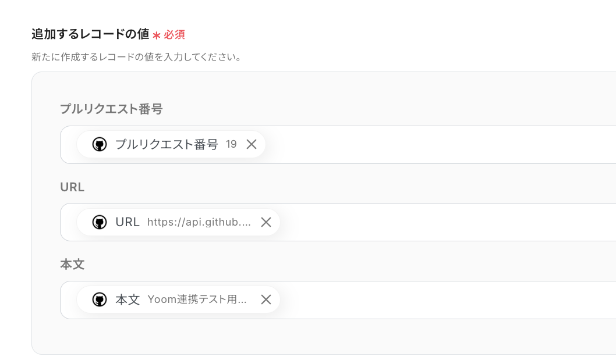Screen dimensions: 616x364
Task: Click the URL chip's label text
Action: tap(128, 222)
